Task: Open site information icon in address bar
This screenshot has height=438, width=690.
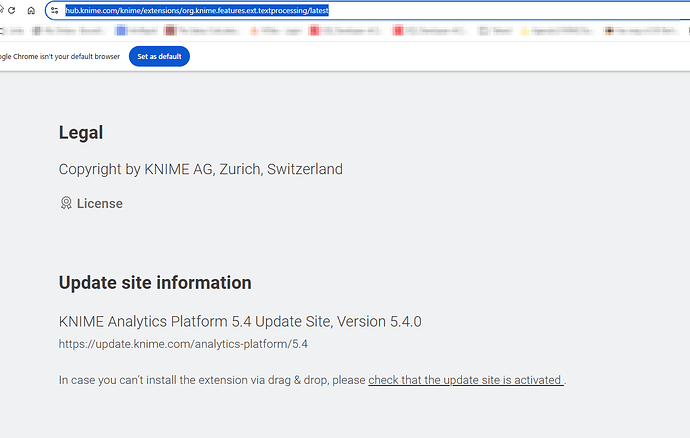Action: 55,11
